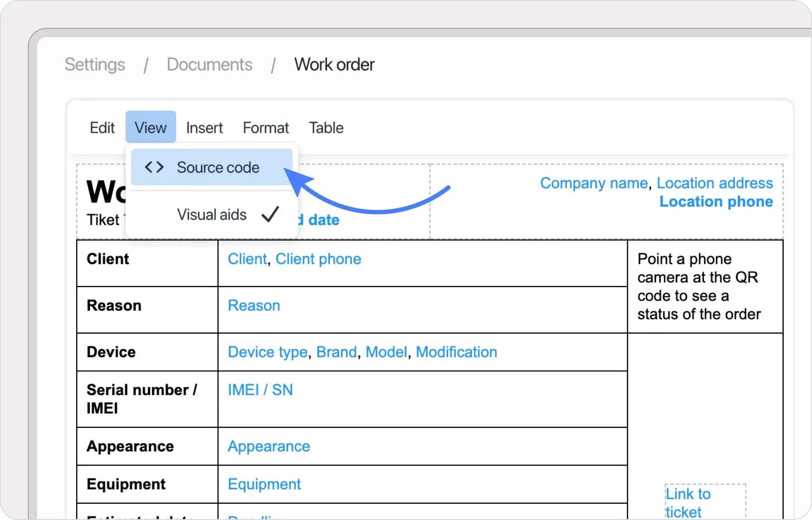Image resolution: width=812 pixels, height=520 pixels.
Task: Click the Location phone placeholder
Action: (x=715, y=201)
